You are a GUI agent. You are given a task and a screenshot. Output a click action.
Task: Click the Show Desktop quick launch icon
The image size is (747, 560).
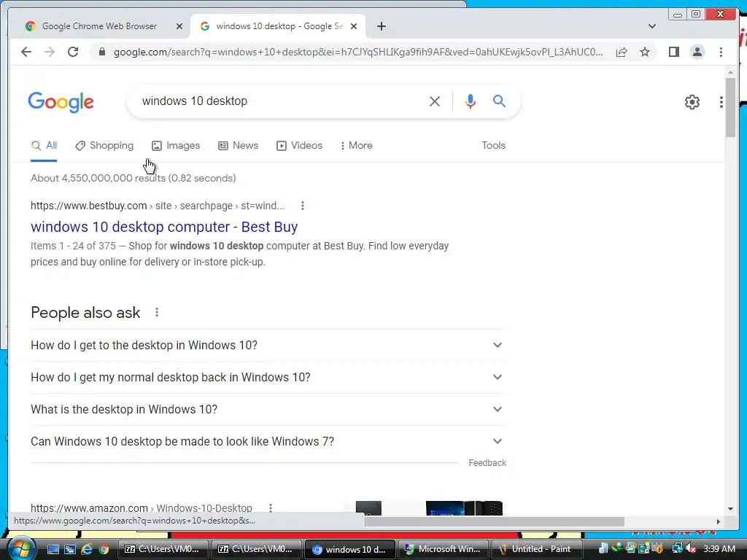53,549
